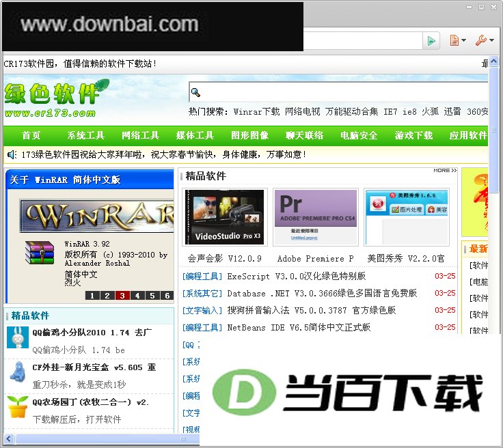Expand the page menu dropdown arrow
This screenshot has width=503, height=448.
coord(463,41)
